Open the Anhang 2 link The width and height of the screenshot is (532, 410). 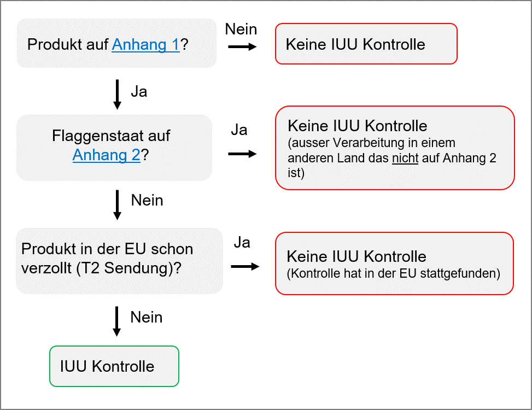click(x=107, y=155)
